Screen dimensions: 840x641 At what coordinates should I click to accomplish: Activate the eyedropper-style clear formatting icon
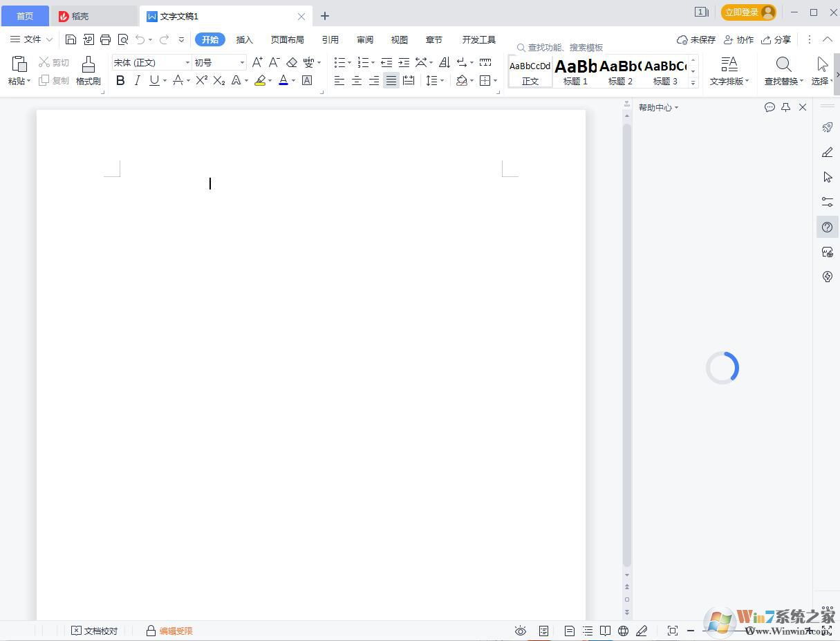[292, 62]
